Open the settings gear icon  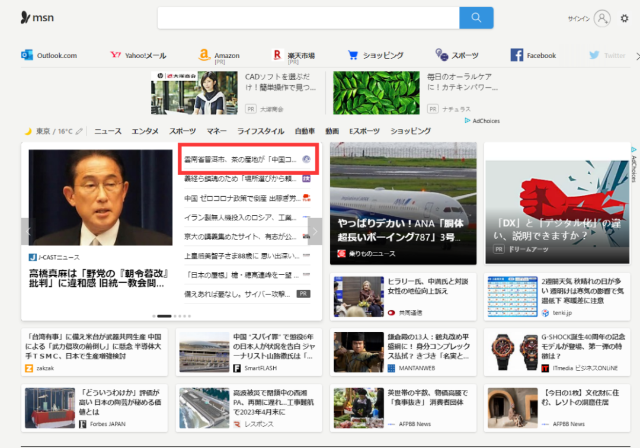click(625, 18)
